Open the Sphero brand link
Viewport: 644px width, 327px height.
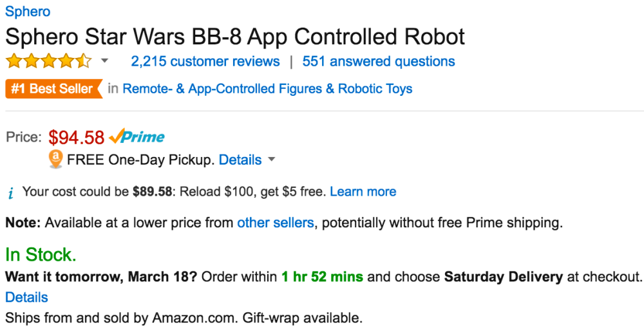point(28,12)
